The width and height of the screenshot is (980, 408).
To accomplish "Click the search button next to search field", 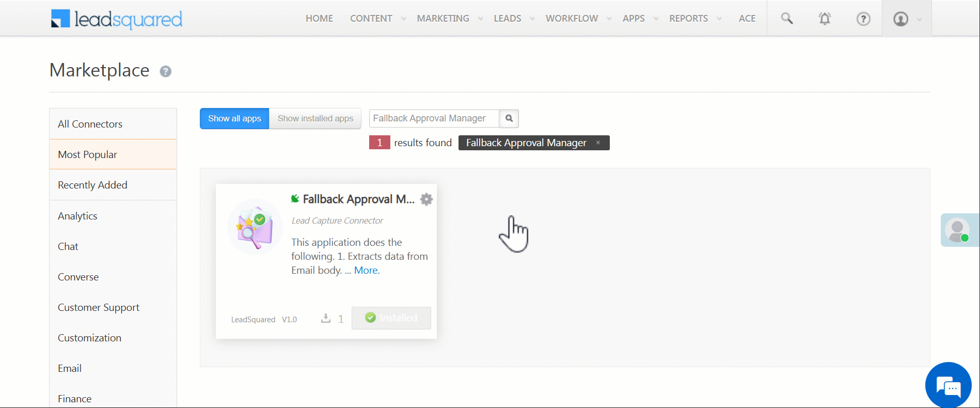I will (x=509, y=118).
